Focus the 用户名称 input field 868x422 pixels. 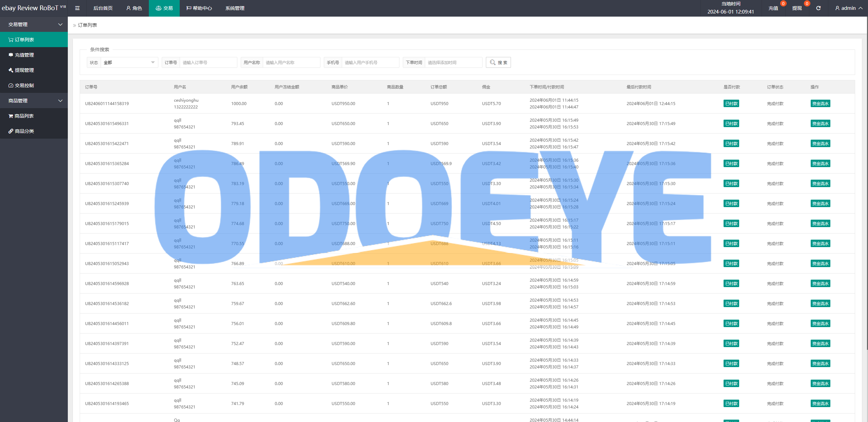pos(291,62)
